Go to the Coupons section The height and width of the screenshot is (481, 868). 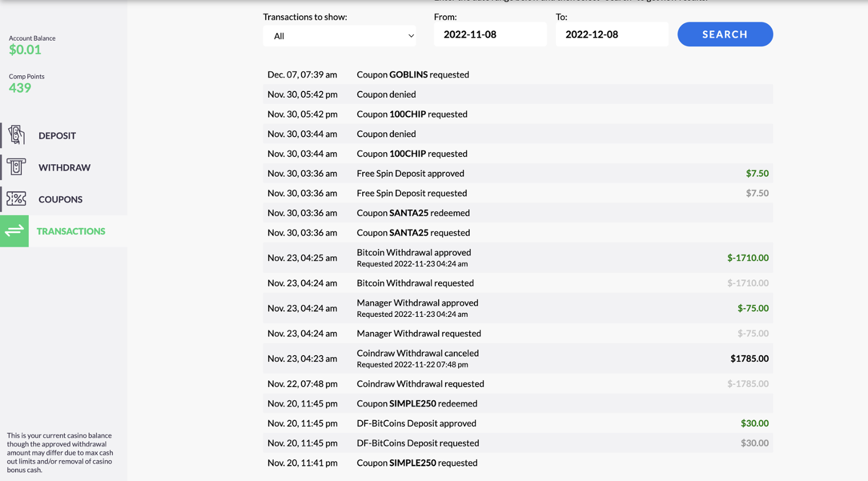[60, 199]
